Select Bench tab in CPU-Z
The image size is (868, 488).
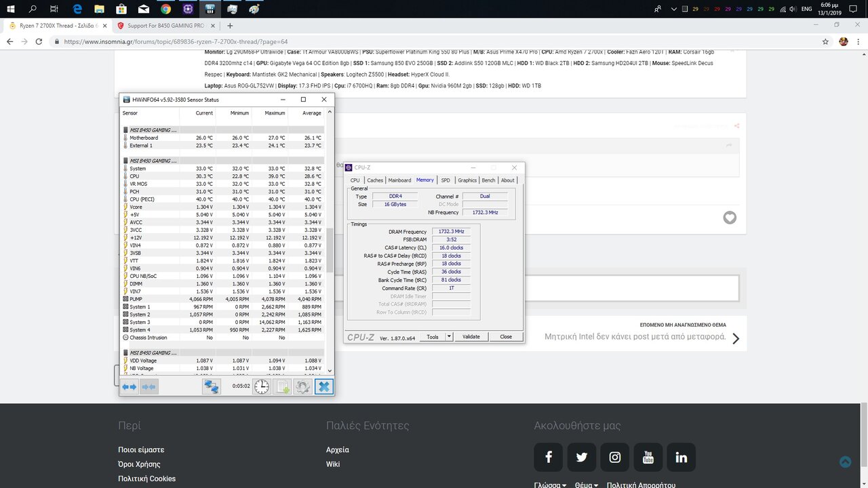488,180
